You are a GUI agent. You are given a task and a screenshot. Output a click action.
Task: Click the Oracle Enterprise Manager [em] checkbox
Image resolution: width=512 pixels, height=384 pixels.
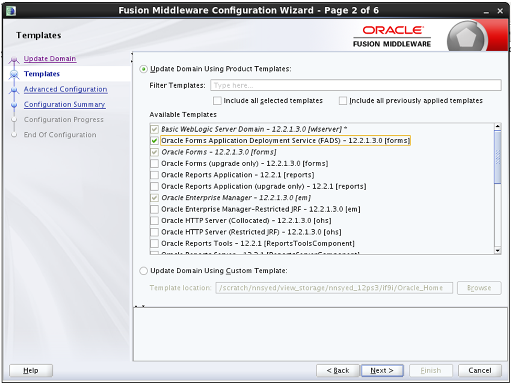click(154, 198)
